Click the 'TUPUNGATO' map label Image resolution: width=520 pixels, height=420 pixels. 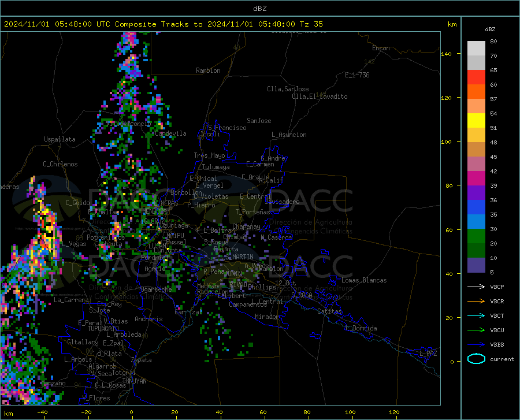click(103, 329)
